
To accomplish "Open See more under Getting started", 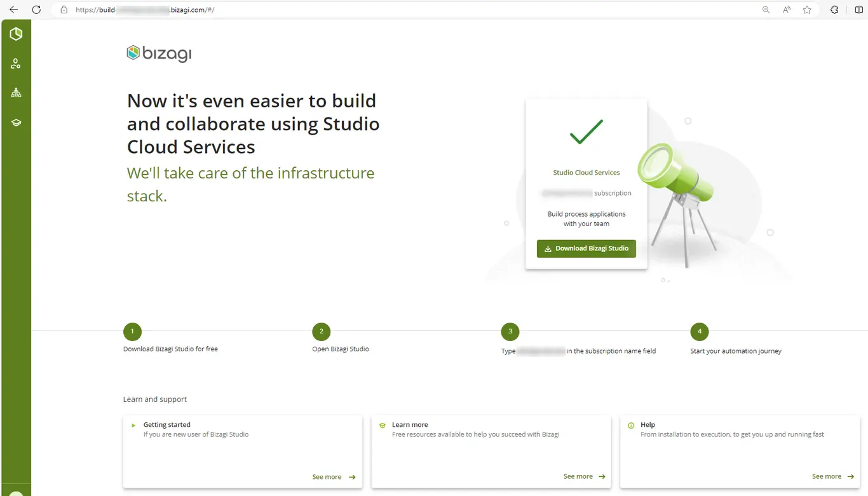I will click(334, 477).
